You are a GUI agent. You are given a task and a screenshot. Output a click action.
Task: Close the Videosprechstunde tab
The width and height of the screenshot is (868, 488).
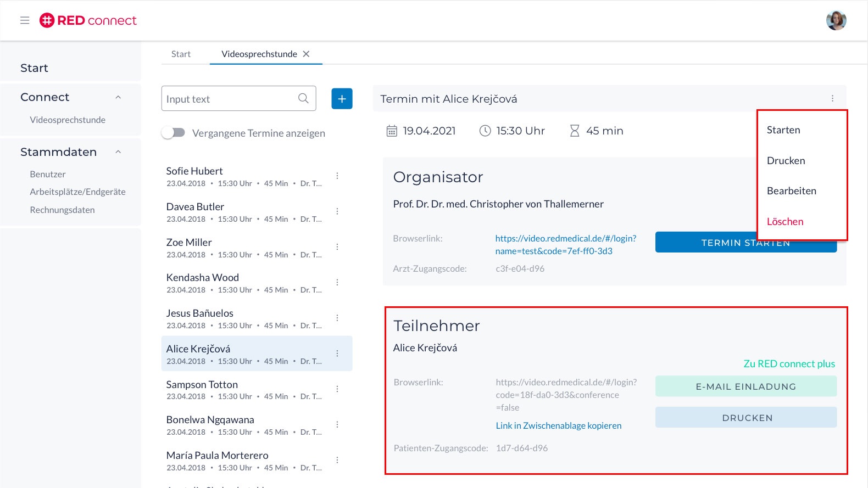307,54
